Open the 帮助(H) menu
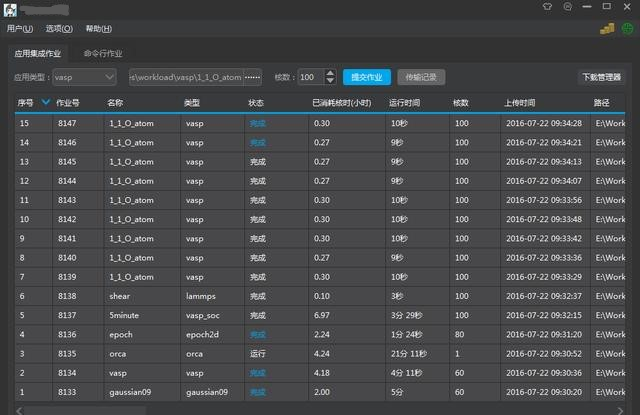This screenshot has height=415, width=640. click(99, 29)
